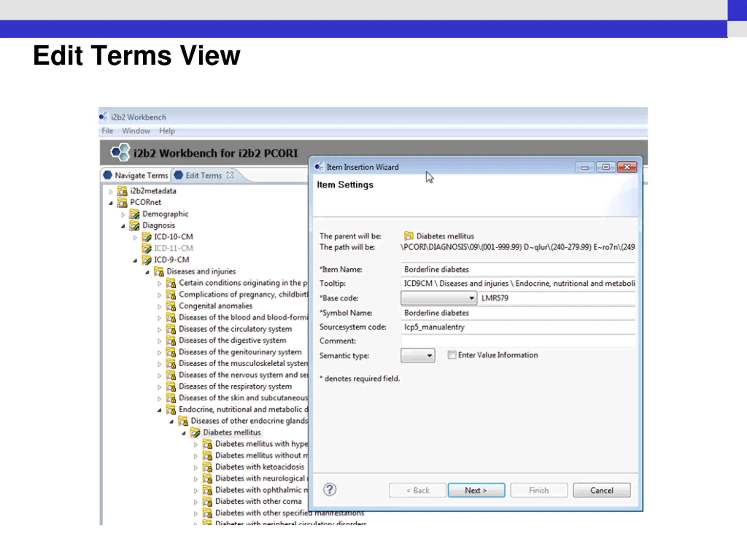Expand the i2b2metadata tree node
747x560 pixels.
110,192
